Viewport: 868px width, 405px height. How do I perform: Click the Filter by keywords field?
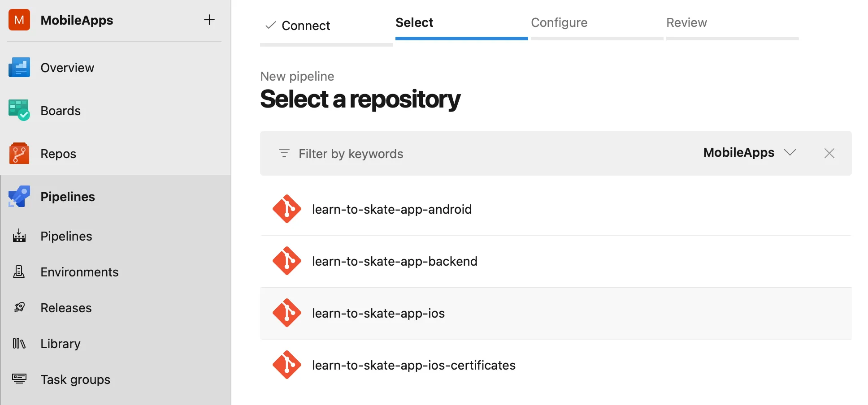tap(351, 153)
